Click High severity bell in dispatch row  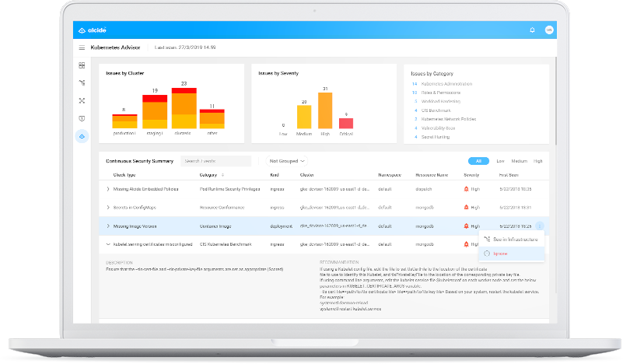pos(466,189)
